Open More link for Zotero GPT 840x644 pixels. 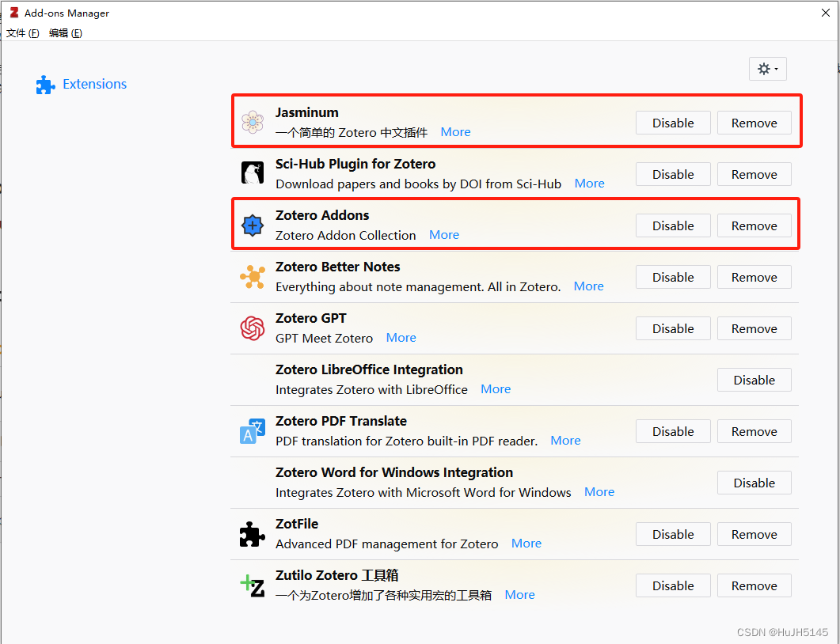[x=401, y=337]
